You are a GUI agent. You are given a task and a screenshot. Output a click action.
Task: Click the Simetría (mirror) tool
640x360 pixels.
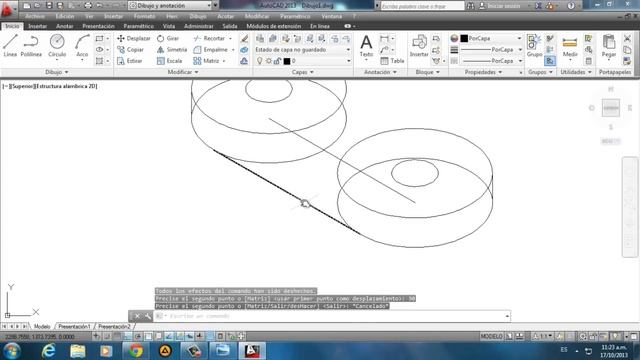click(x=172, y=49)
